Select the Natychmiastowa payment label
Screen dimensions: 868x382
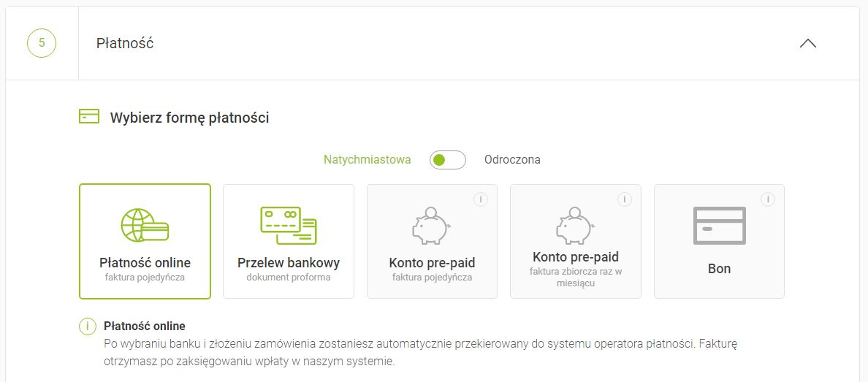[367, 160]
